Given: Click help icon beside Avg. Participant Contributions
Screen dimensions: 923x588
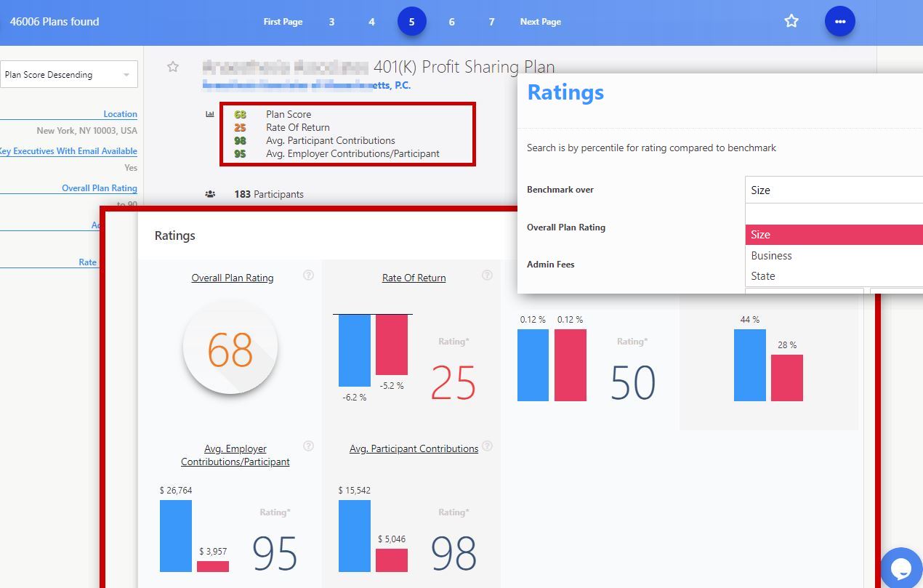Looking at the screenshot, I should (487, 446).
